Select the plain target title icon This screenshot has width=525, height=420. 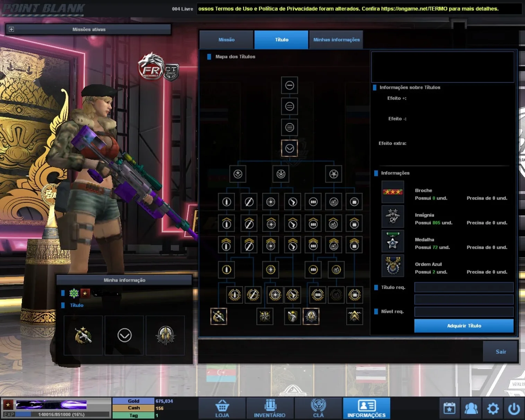click(x=271, y=202)
